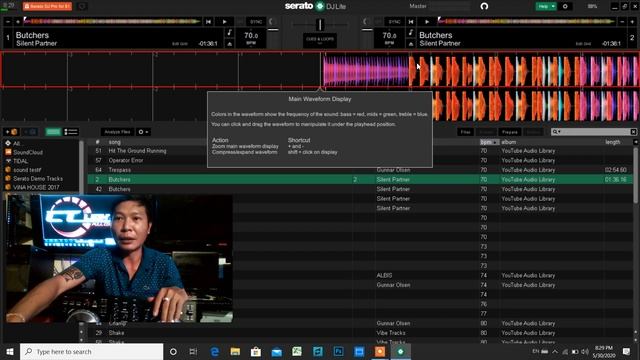Zoom out deck 1 overview with minus
640x360 pixels.
(x=8, y=22)
